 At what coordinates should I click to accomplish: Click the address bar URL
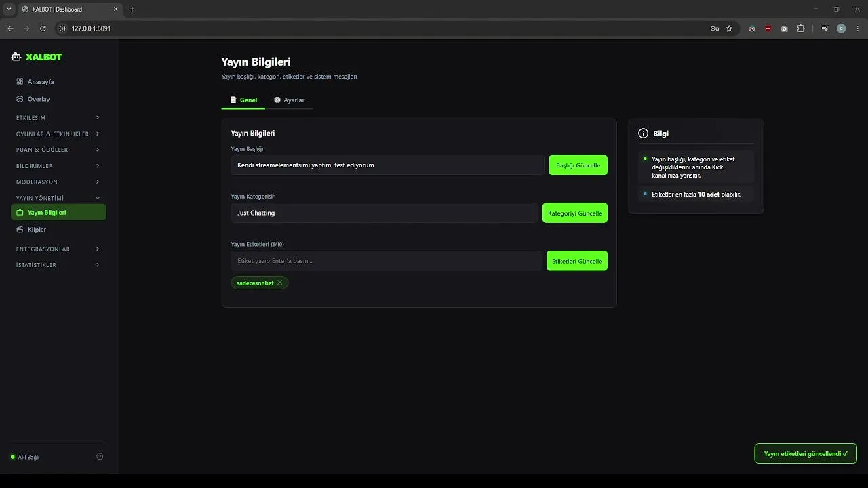point(91,28)
